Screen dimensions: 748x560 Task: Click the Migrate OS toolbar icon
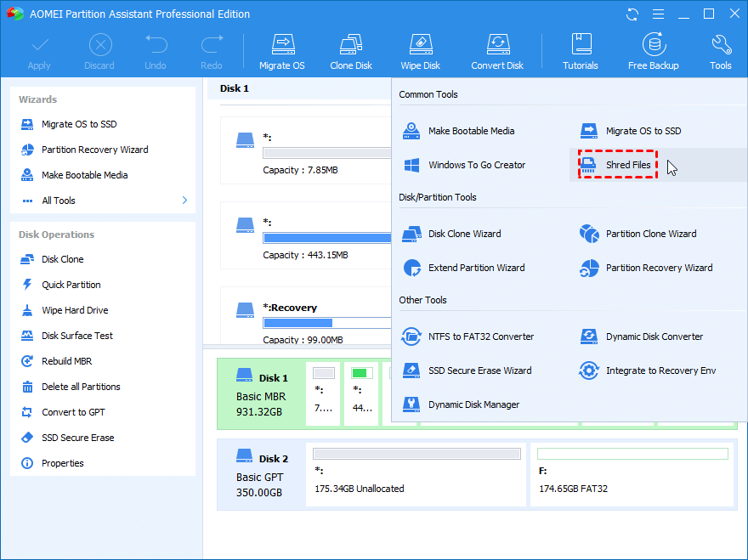[281, 52]
